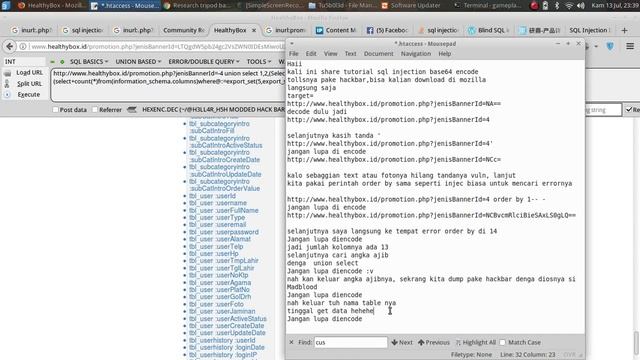Close the HealthyBox browser tab
640x360 pixels.
click(x=254, y=30)
